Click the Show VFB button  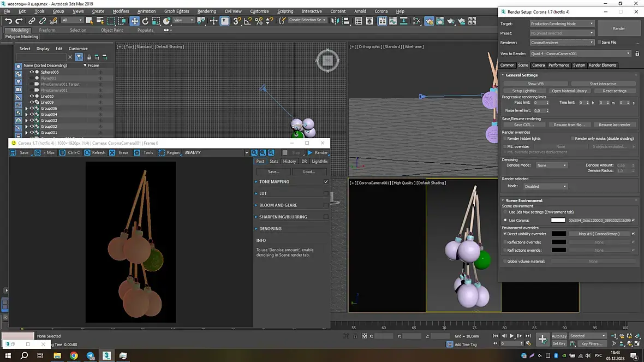point(535,84)
